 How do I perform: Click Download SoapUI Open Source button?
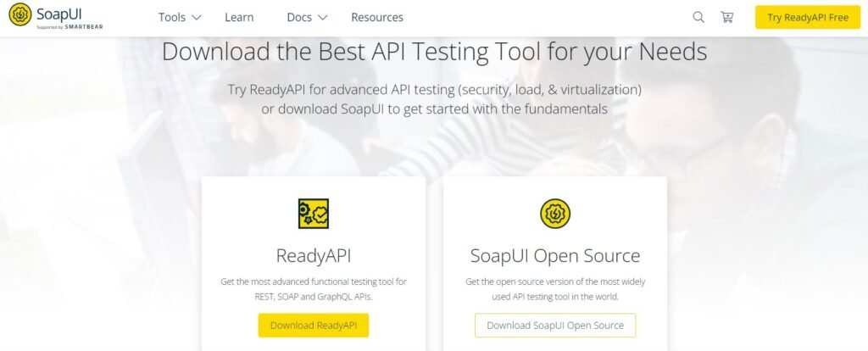click(x=555, y=326)
